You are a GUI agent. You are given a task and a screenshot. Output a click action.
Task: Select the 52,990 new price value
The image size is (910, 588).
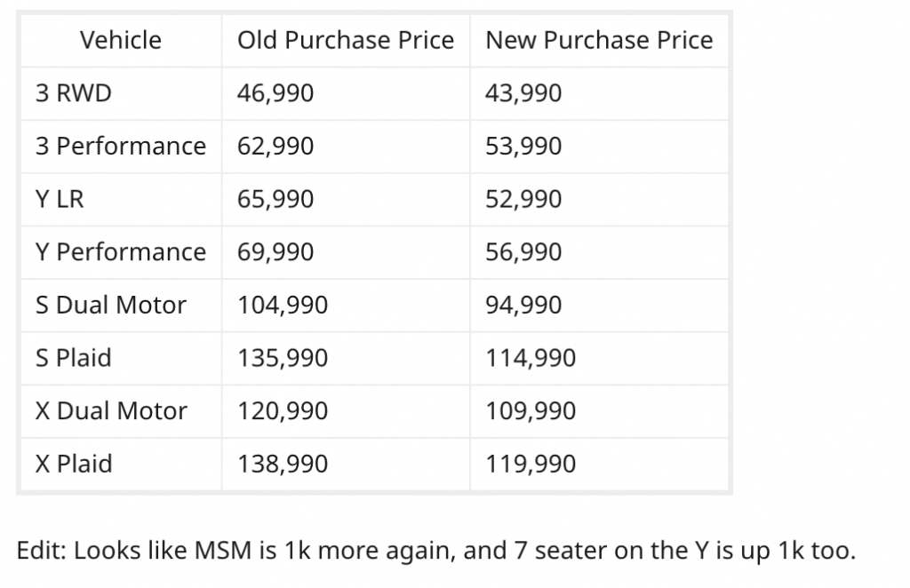coord(523,200)
